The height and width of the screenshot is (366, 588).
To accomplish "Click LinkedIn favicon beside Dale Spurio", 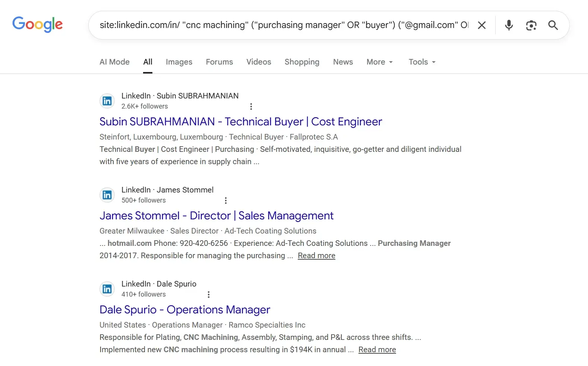I will [x=107, y=289].
